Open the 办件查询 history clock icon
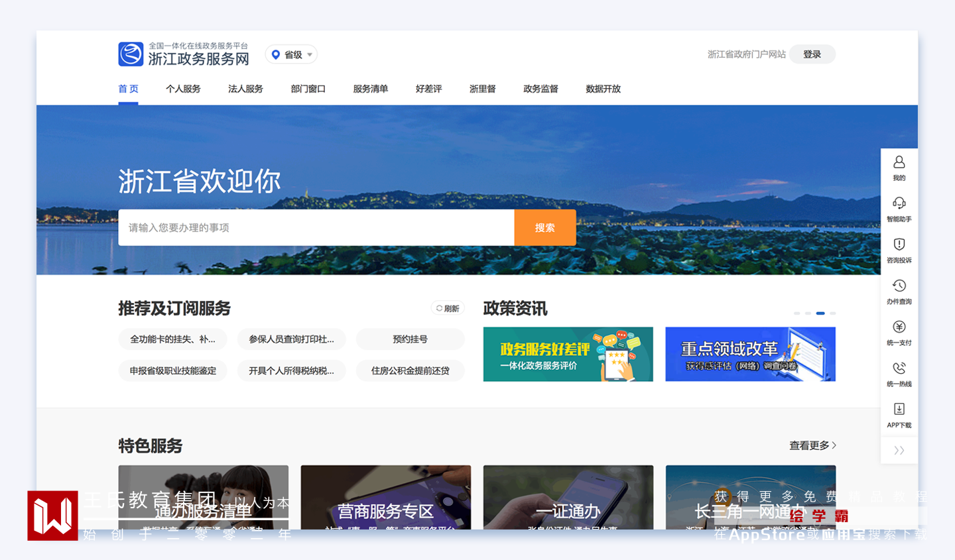 tap(899, 286)
